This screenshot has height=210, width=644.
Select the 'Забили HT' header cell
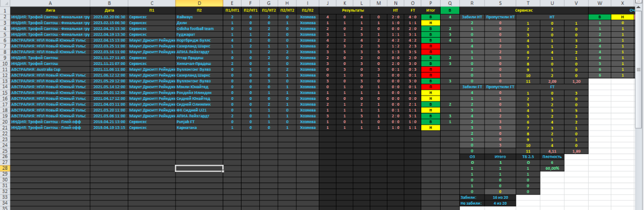coord(472,17)
